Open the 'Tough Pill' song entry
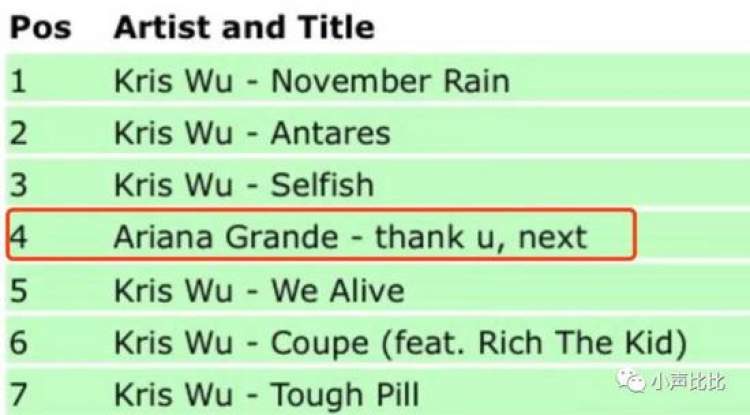Screen dimensions: 750x415 point(345,394)
